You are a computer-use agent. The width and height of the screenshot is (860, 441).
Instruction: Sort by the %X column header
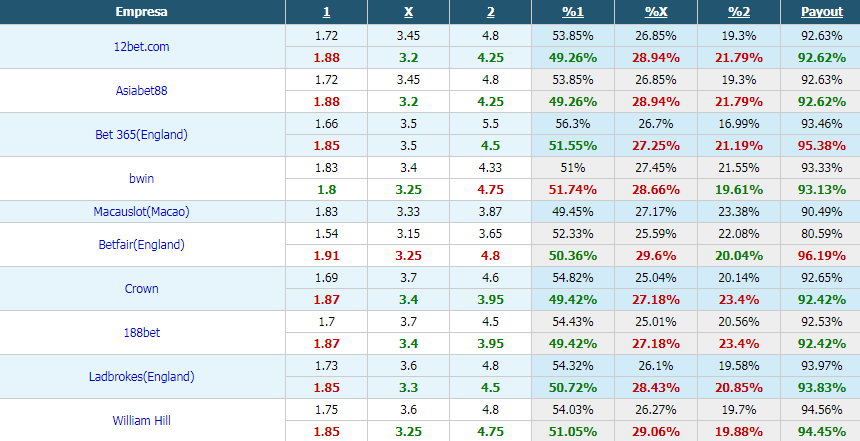(656, 12)
